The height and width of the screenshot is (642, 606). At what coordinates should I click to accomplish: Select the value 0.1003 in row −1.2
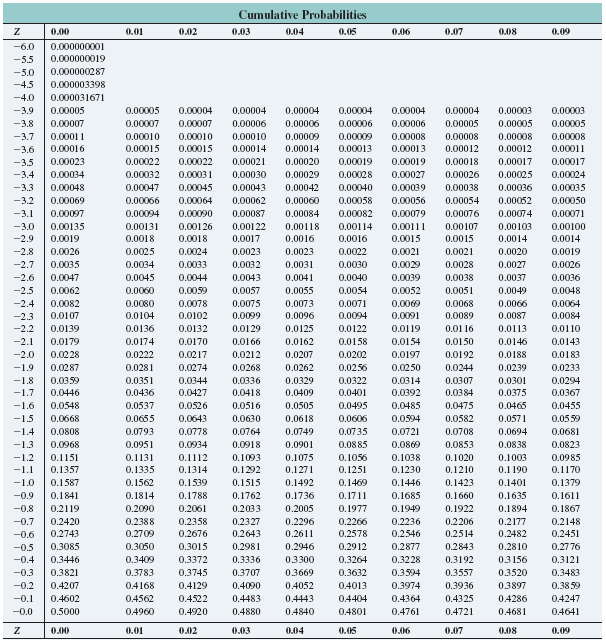pyautogui.click(x=513, y=458)
